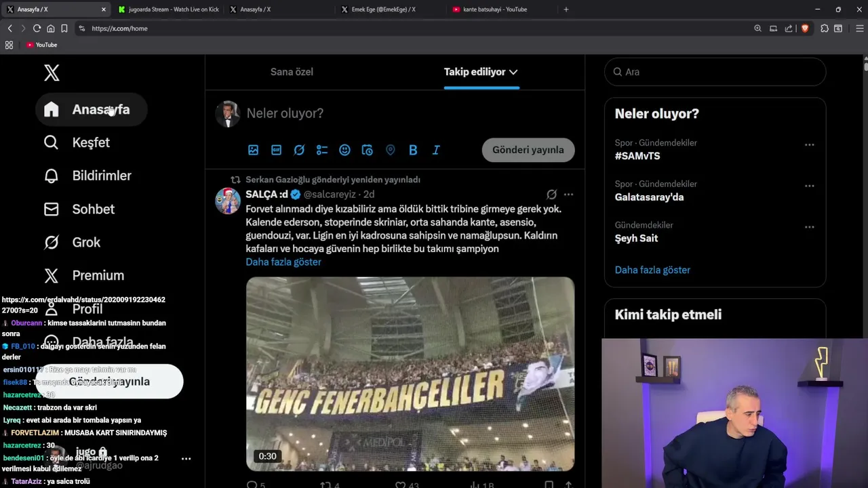Go to Anasayfa in the sidebar
This screenshot has width=868, height=488.
pyautogui.click(x=91, y=109)
